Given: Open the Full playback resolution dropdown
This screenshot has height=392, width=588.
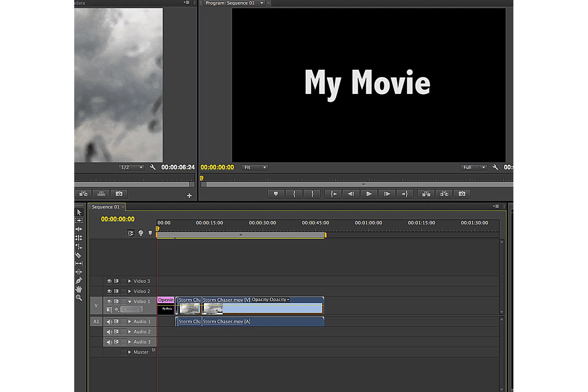Looking at the screenshot, I should point(474,167).
